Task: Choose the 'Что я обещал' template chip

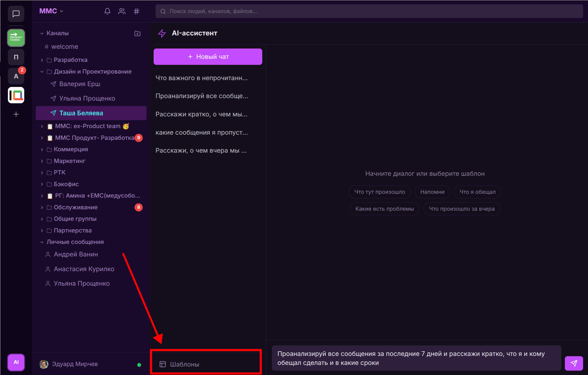Action: click(477, 192)
